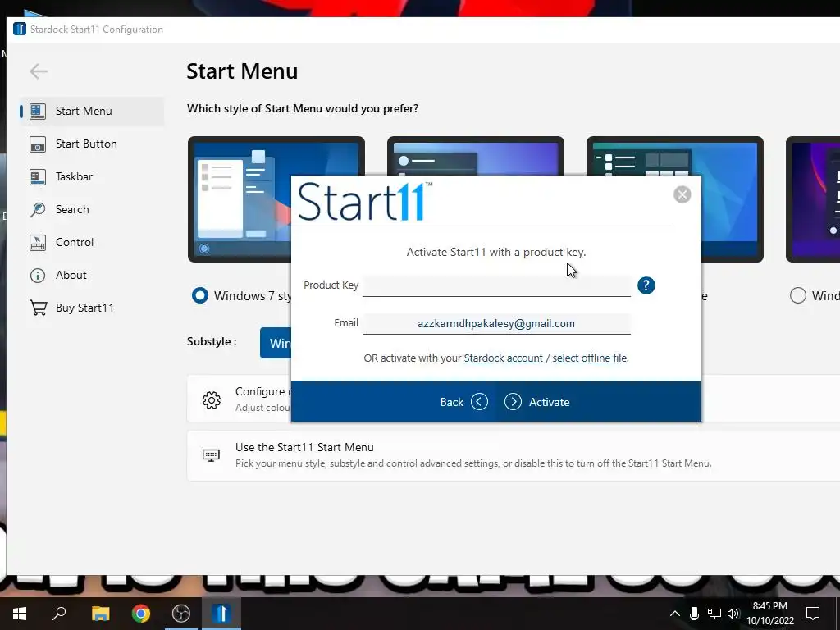This screenshot has width=840, height=630.
Task: Click the volume speaker tray icon
Action: tap(733, 614)
